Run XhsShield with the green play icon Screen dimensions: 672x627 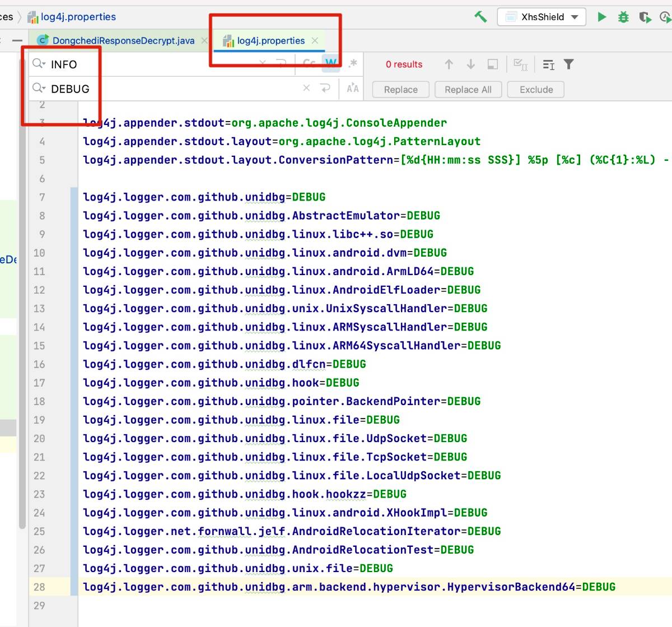(602, 17)
